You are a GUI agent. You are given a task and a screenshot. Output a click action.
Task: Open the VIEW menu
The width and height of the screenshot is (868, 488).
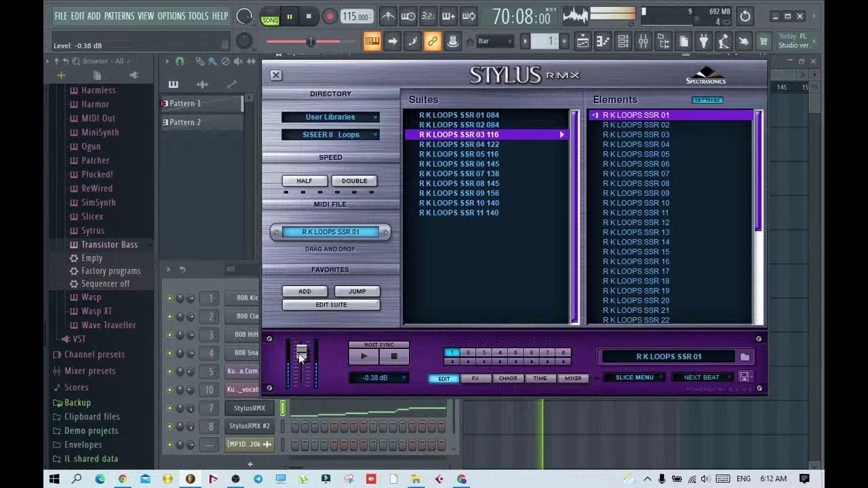[x=146, y=16]
